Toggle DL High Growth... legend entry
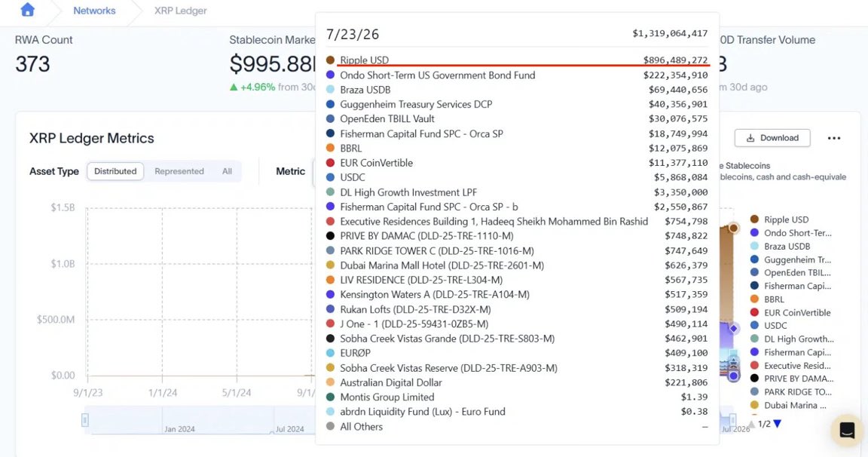This screenshot has height=457, width=868. point(792,339)
